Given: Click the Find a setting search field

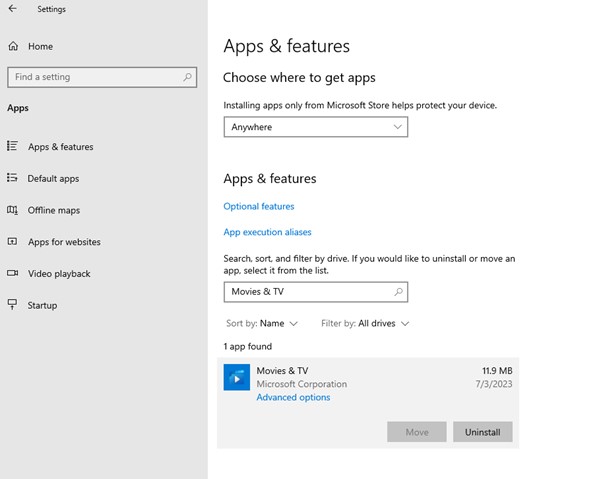Looking at the screenshot, I should coord(95,77).
